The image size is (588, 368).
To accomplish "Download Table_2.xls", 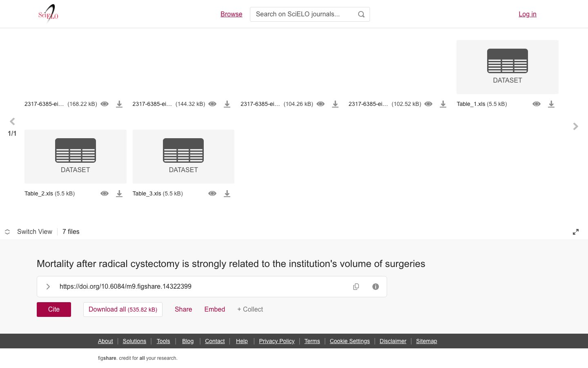I will [119, 193].
